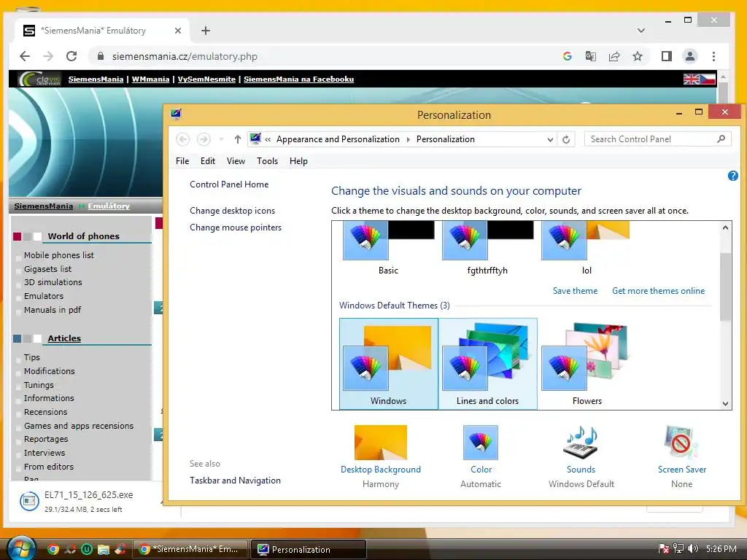Open Screen Saver settings
Viewport: 747px width, 560px height.
click(x=682, y=456)
